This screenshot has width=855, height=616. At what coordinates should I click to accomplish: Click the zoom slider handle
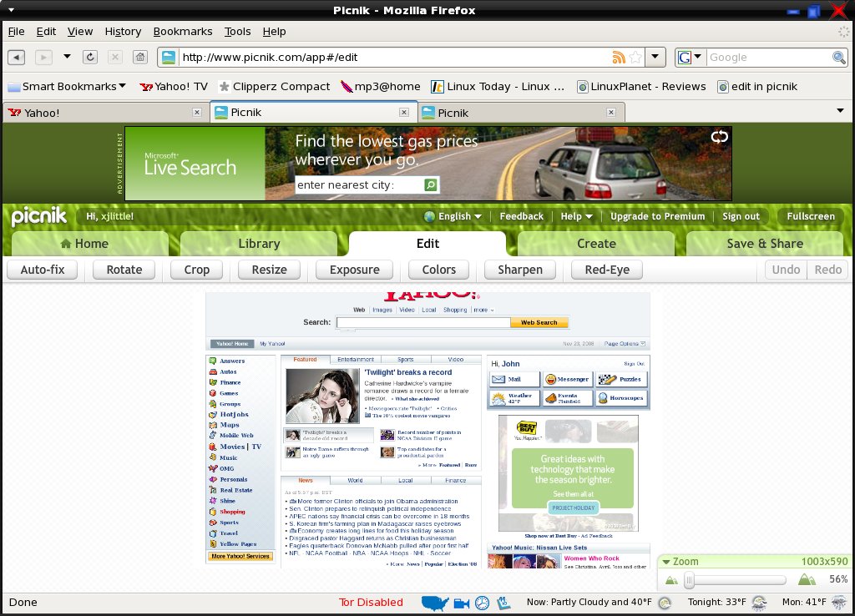689,580
